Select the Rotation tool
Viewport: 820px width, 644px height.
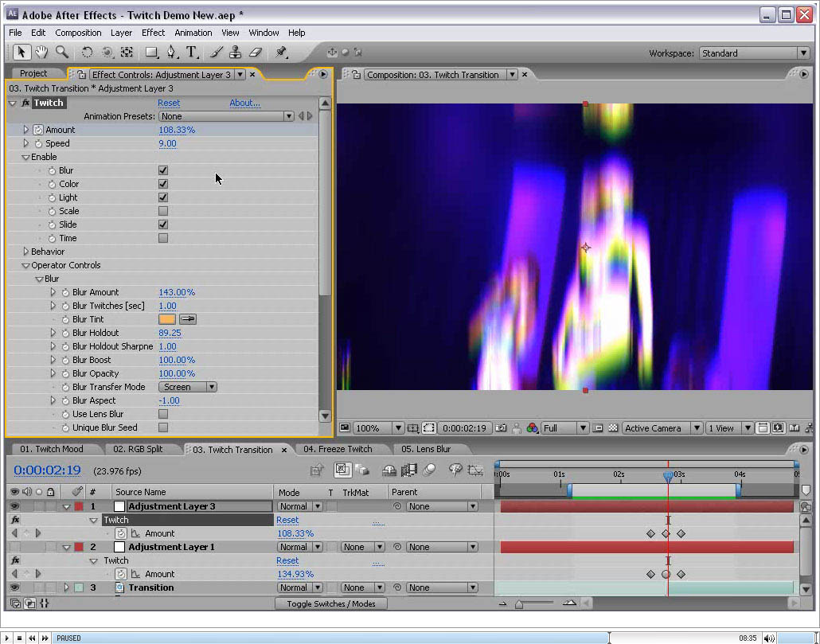coord(87,53)
